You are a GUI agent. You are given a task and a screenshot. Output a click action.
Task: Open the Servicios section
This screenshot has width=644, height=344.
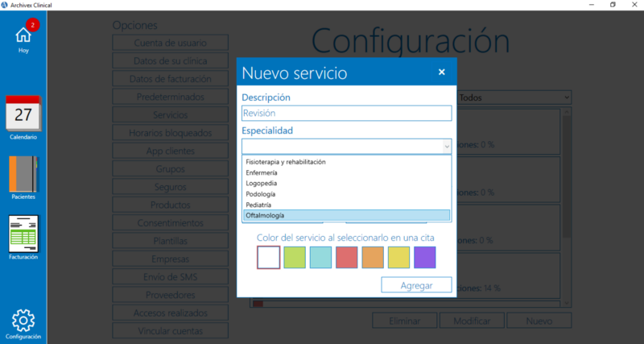coord(171,115)
